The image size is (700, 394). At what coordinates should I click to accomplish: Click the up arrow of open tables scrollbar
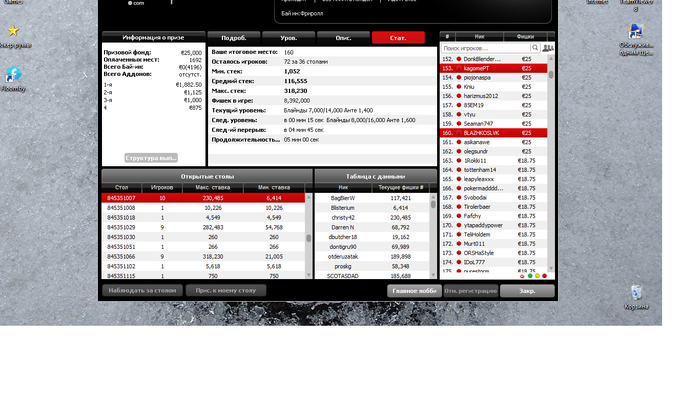[308, 196]
